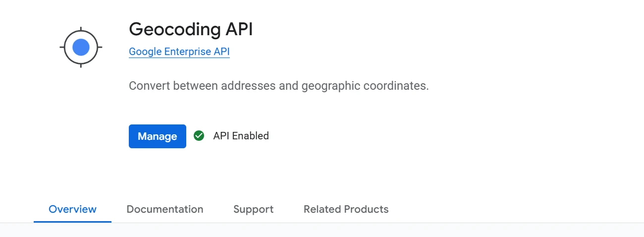Go to the Support tab
Viewport: 644px width, 237px height.
point(253,209)
